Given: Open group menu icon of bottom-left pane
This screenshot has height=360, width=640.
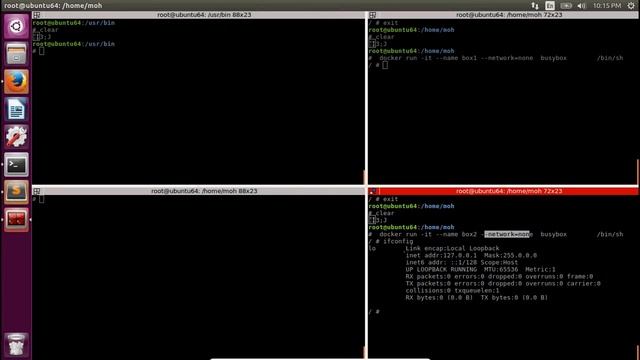Looking at the screenshot, I should 37,191.
